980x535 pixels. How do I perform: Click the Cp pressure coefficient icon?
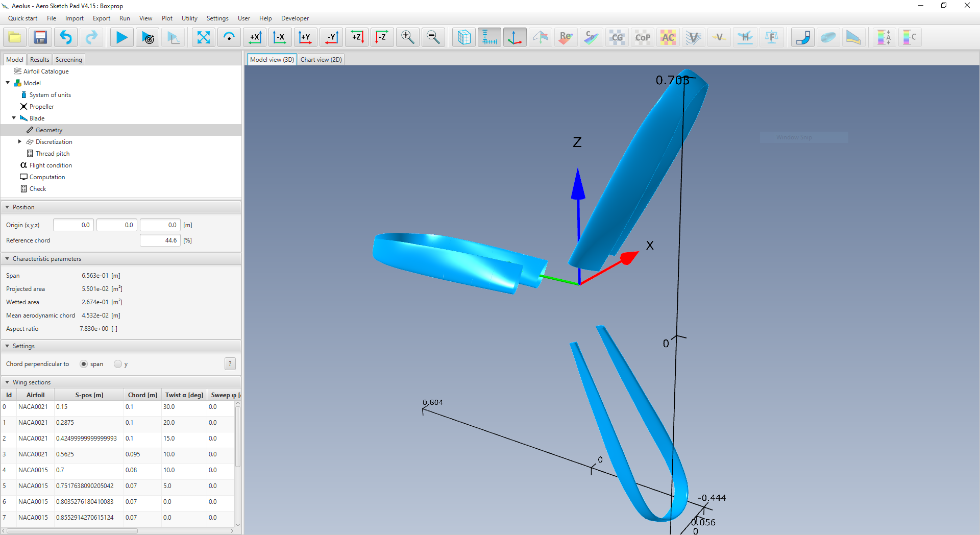coord(591,37)
